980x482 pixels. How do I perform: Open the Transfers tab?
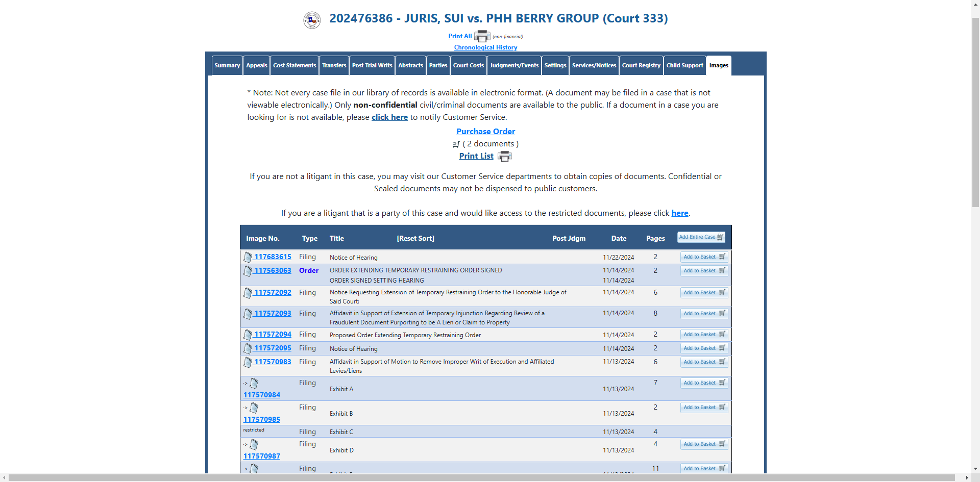pos(334,65)
